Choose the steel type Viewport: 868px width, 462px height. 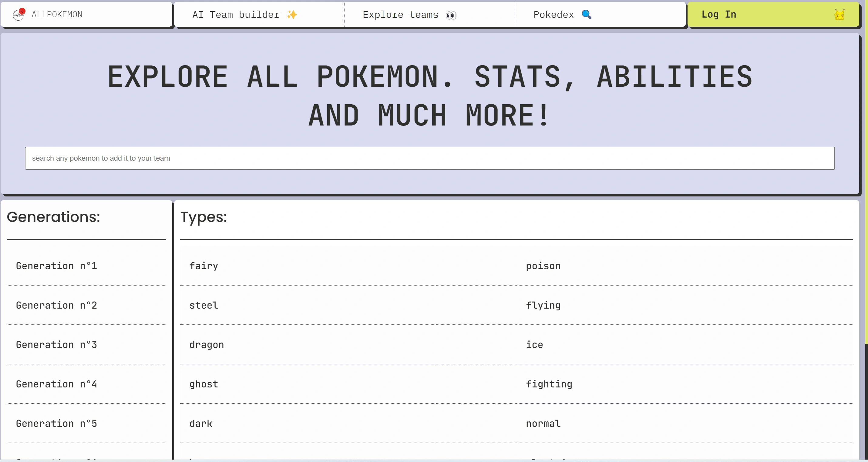(348, 305)
